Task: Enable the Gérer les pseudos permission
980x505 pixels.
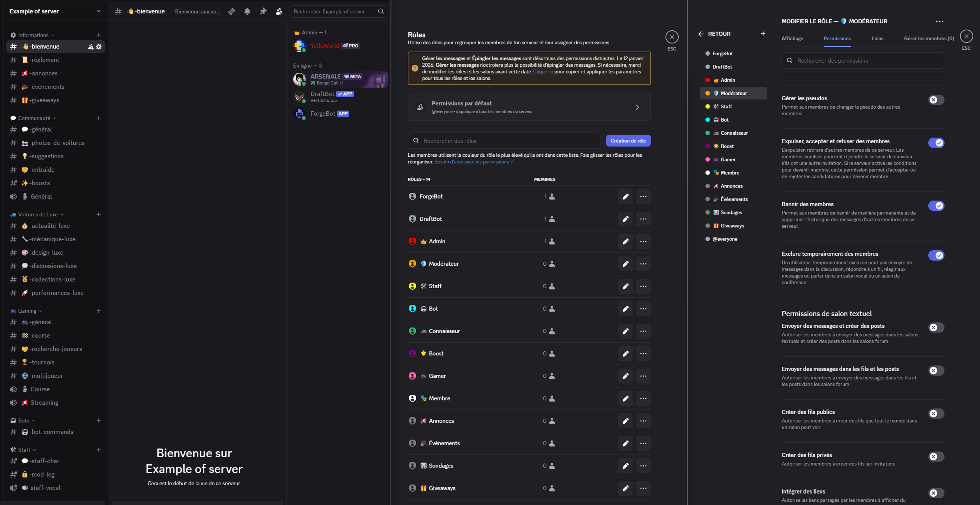Action: point(936,100)
